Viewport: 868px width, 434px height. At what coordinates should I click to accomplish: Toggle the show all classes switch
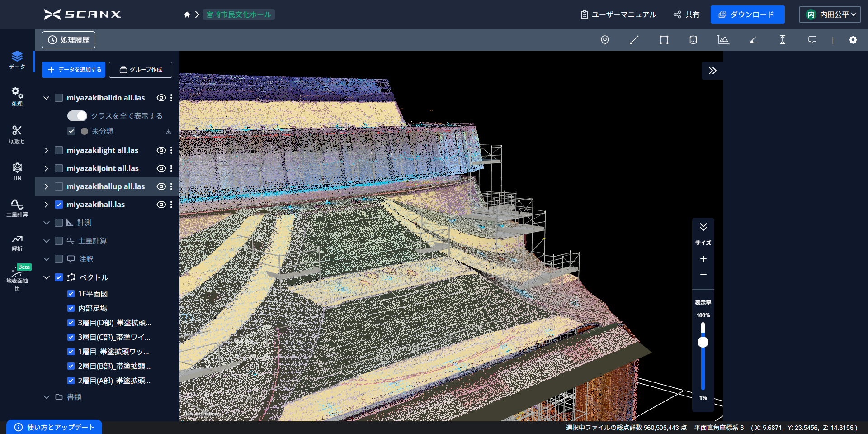77,116
